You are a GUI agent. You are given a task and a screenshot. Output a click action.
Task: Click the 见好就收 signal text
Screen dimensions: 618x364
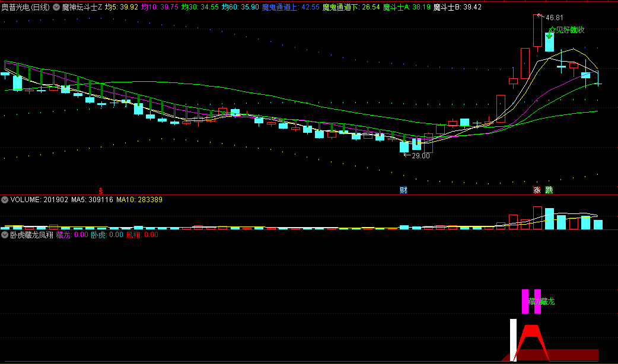coord(570,30)
